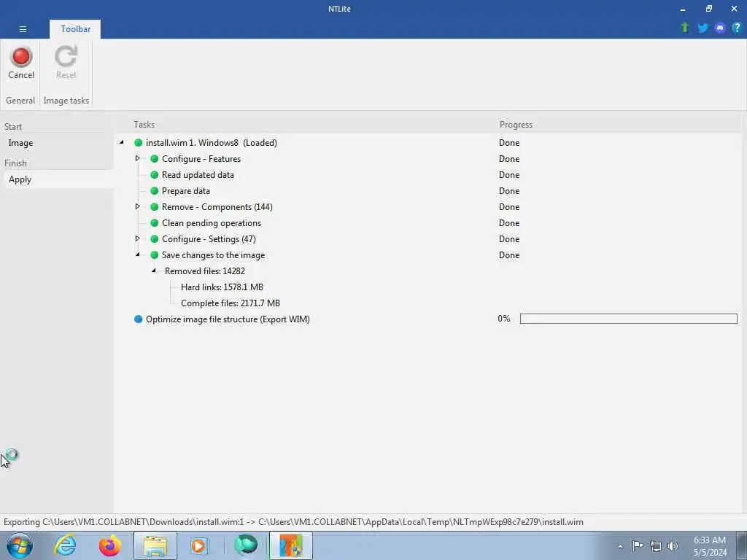Open the volume speaker tray icon
Viewport: 747px width, 560px height.
(673, 545)
